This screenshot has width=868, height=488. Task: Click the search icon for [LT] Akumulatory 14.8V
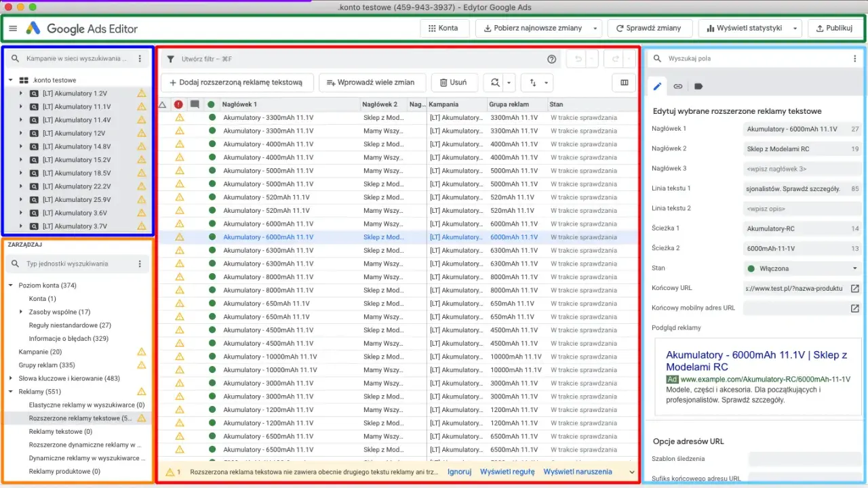[34, 146]
